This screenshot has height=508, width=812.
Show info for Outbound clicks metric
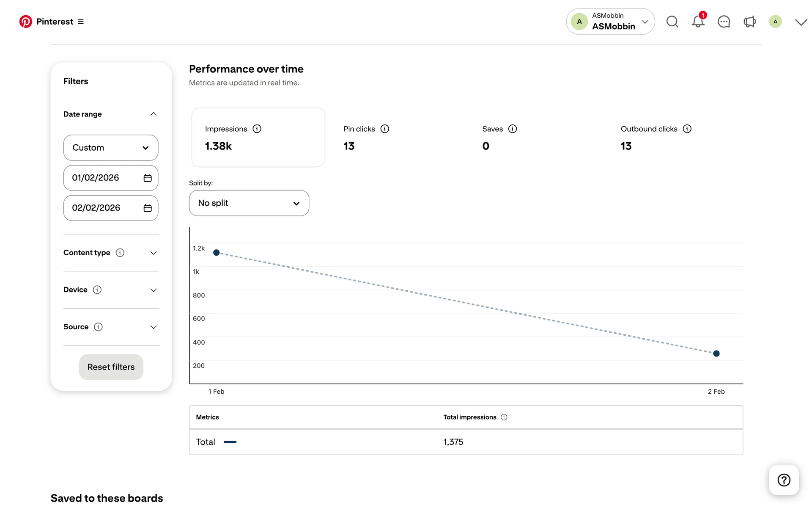tap(687, 129)
